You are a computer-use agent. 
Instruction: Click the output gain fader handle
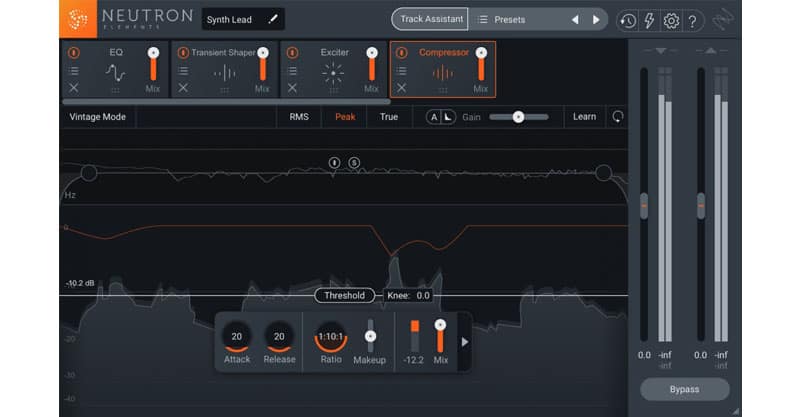(701, 206)
